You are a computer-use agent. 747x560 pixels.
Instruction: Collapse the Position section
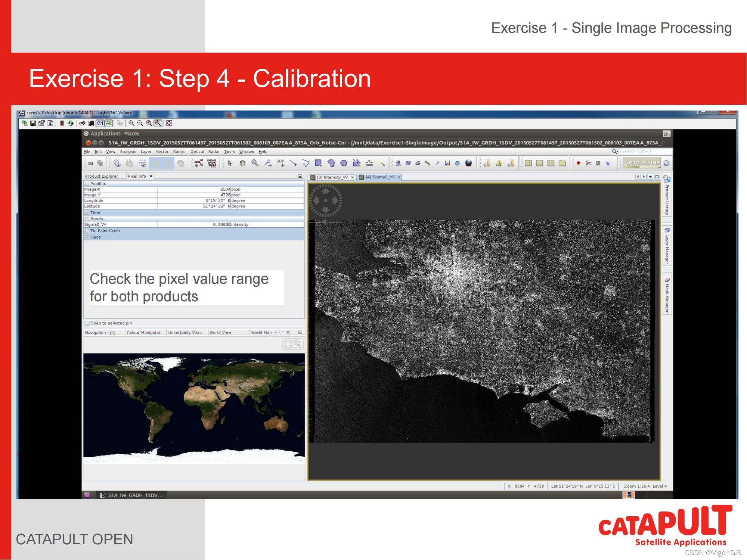87,184
